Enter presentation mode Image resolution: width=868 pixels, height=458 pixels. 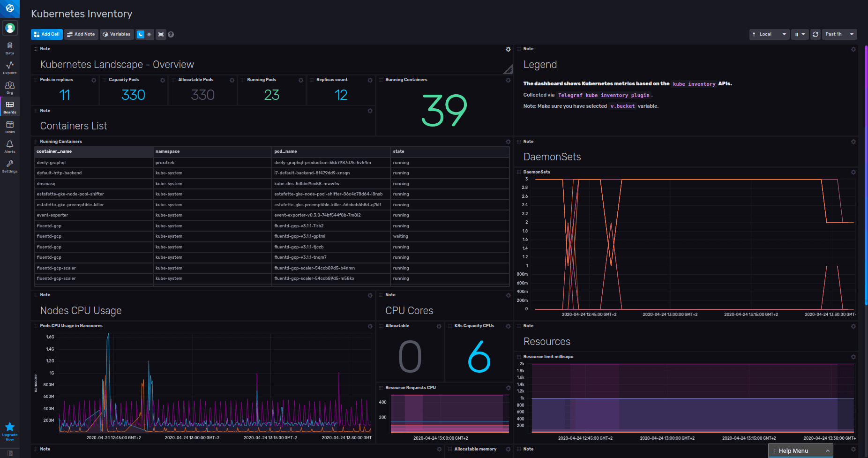[x=161, y=34]
